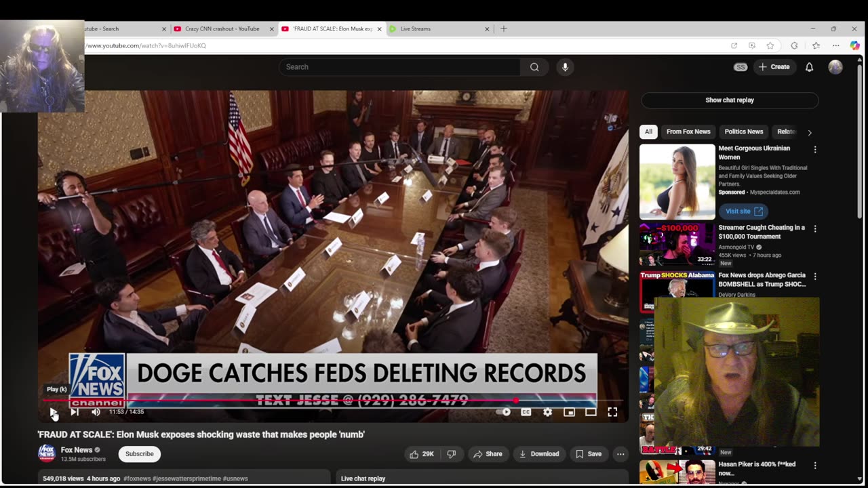Mute the video volume
The width and height of the screenshot is (868, 488).
(x=96, y=411)
